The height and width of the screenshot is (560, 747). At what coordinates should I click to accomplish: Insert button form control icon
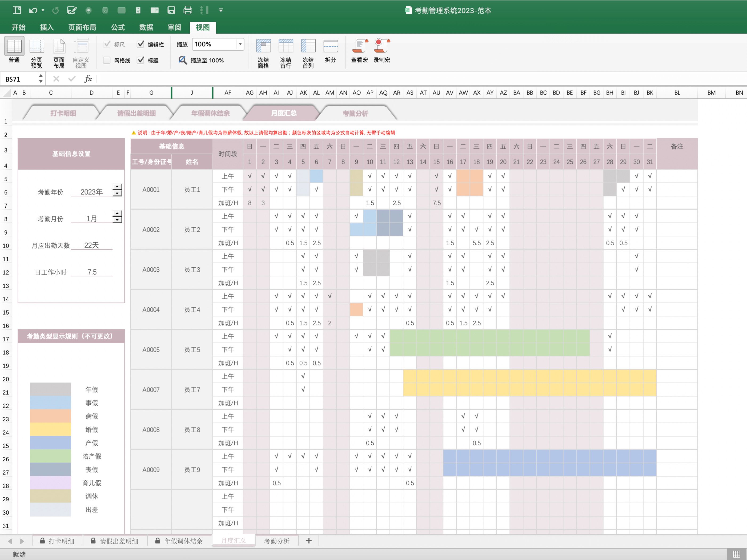pyautogui.click(x=122, y=10)
